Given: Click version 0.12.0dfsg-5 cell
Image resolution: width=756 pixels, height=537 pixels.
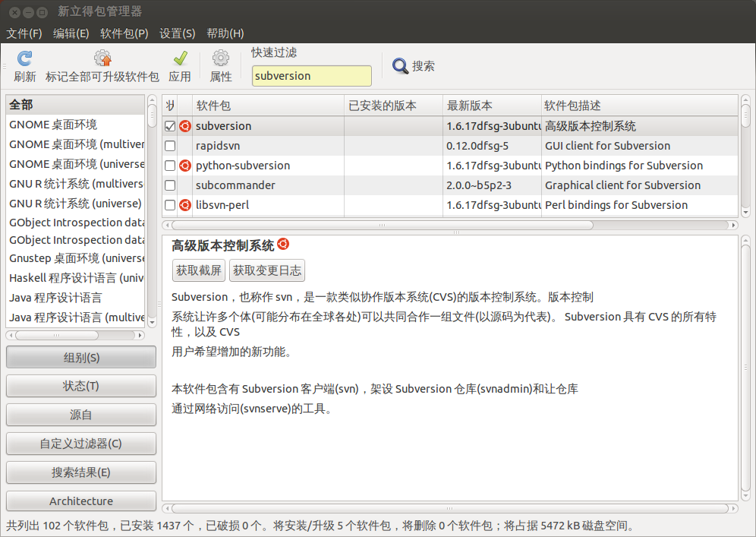Looking at the screenshot, I should [477, 146].
